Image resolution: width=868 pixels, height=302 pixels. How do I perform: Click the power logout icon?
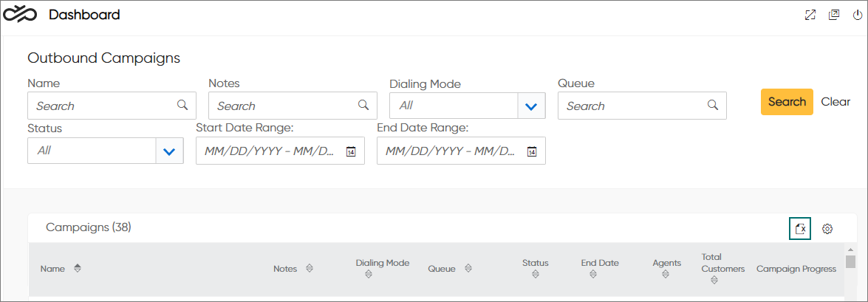(858, 15)
